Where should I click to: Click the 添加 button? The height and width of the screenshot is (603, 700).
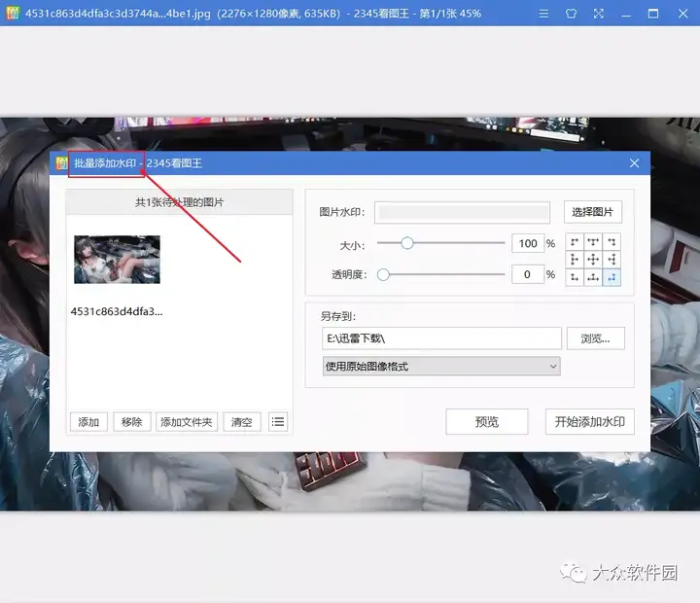pos(88,422)
